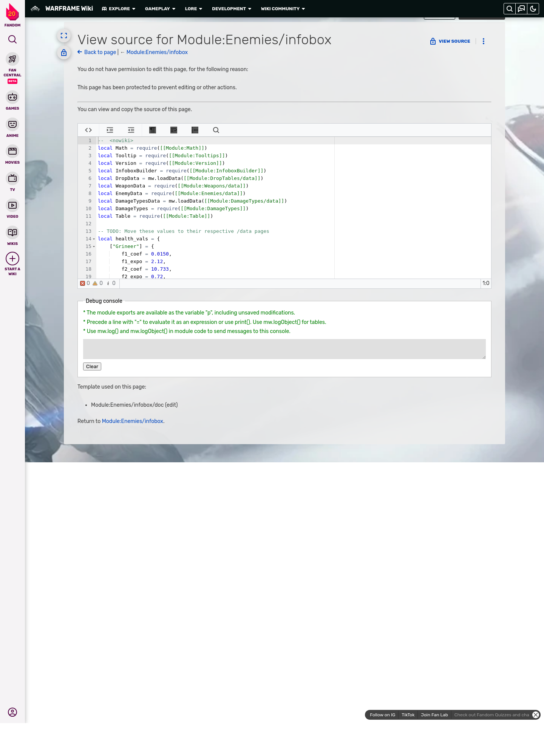Expand the Development dropdown menu

(232, 9)
